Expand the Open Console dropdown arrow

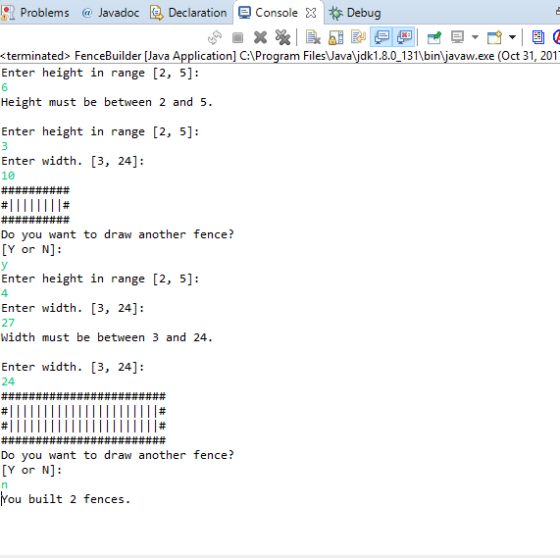click(512, 37)
